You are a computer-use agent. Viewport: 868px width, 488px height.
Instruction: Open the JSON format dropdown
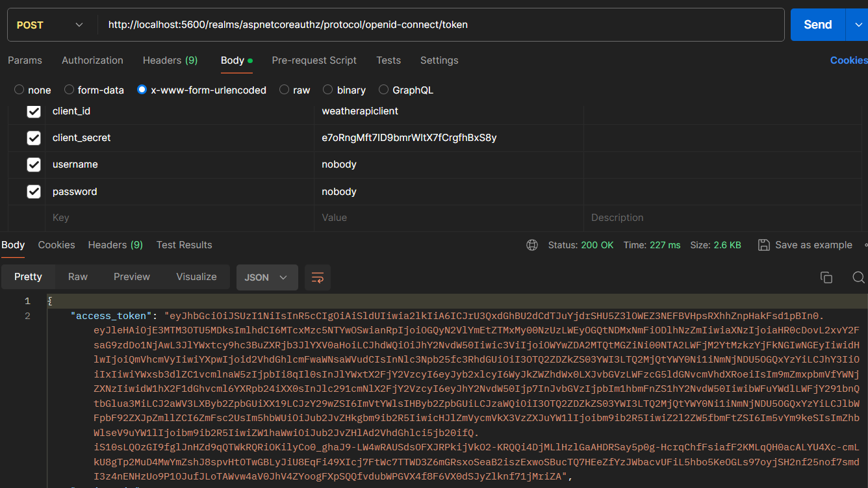click(x=267, y=277)
